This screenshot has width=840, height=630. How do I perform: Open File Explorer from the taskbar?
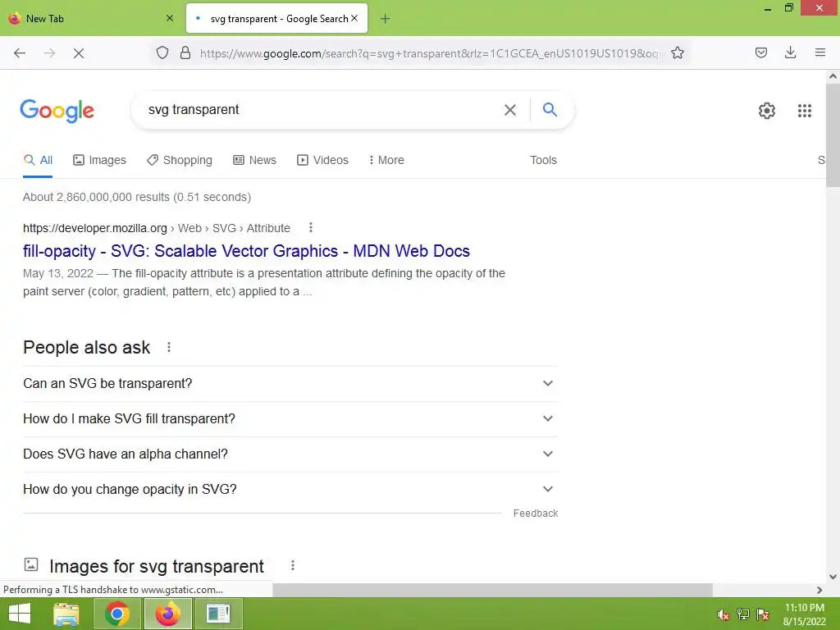pyautogui.click(x=66, y=614)
